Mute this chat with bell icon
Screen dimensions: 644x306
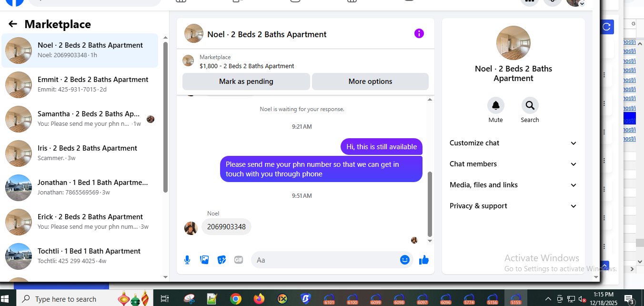[x=495, y=105]
